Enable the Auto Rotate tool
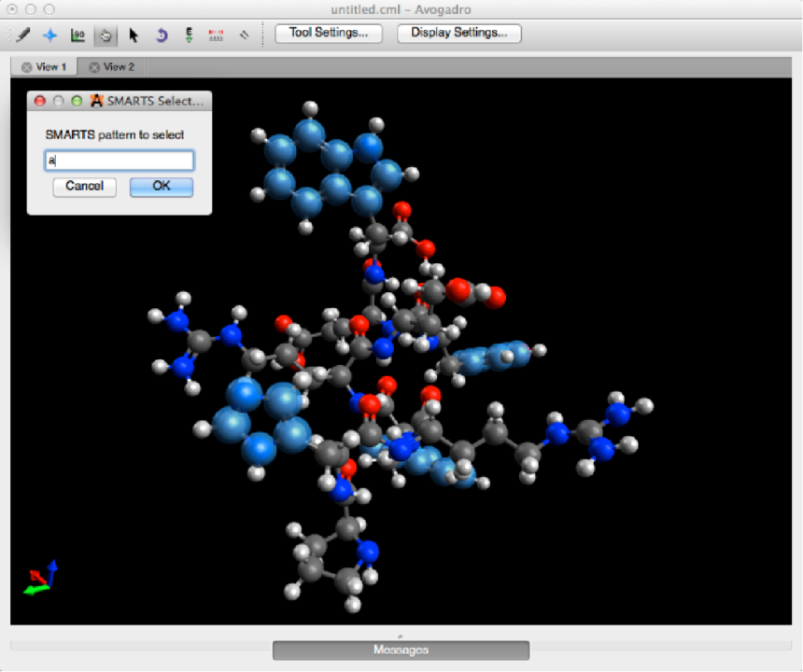Image resolution: width=803 pixels, height=672 pixels. (161, 35)
